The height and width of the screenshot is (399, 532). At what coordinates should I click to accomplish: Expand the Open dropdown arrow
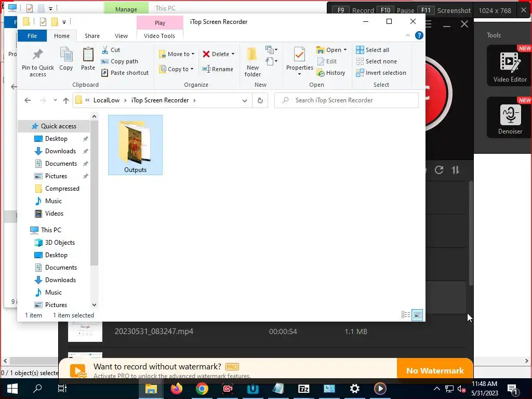tap(345, 50)
